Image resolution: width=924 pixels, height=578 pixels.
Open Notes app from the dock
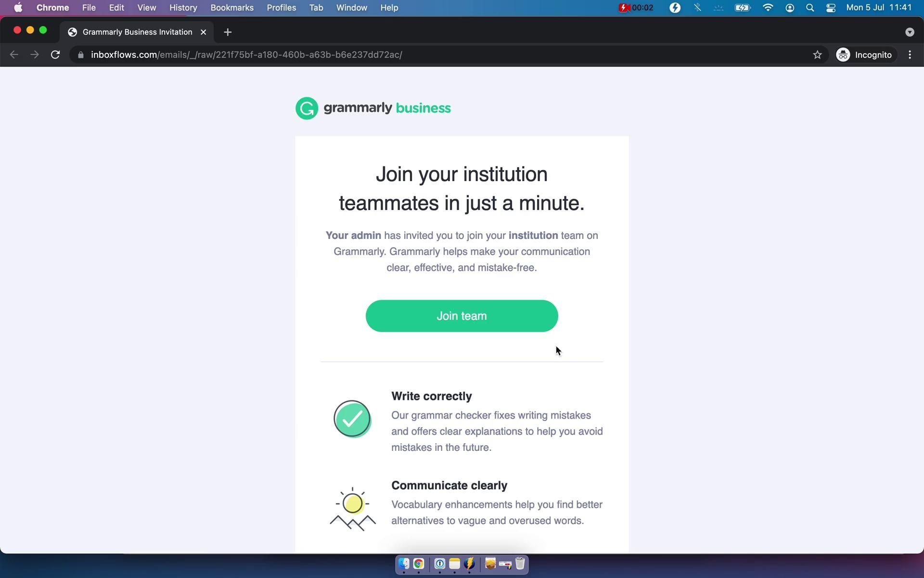click(x=454, y=564)
